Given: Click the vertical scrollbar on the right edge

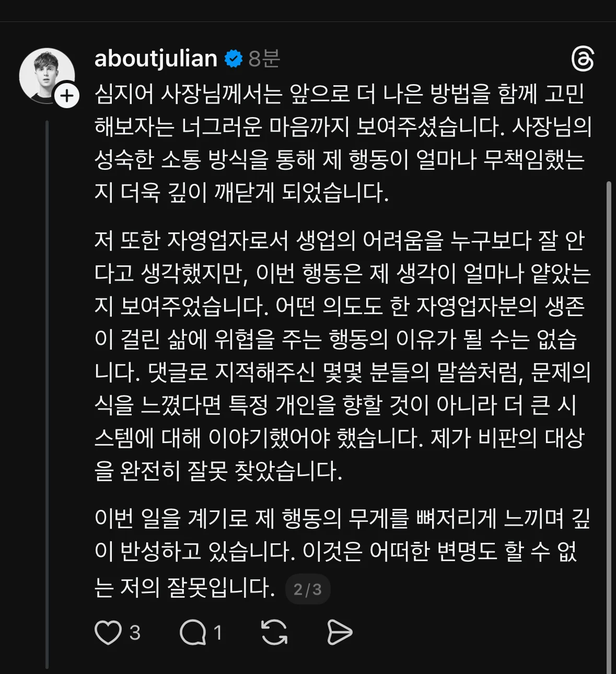Looking at the screenshot, I should click(609, 418).
